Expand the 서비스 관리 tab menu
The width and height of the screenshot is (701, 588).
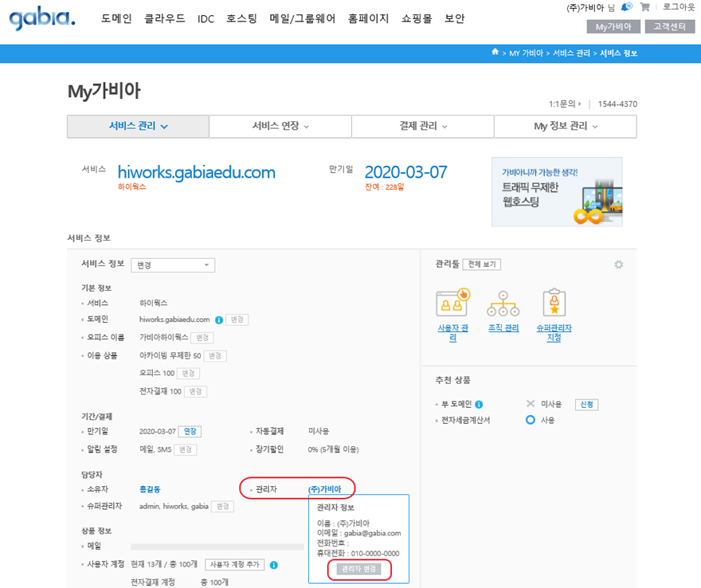point(138,126)
